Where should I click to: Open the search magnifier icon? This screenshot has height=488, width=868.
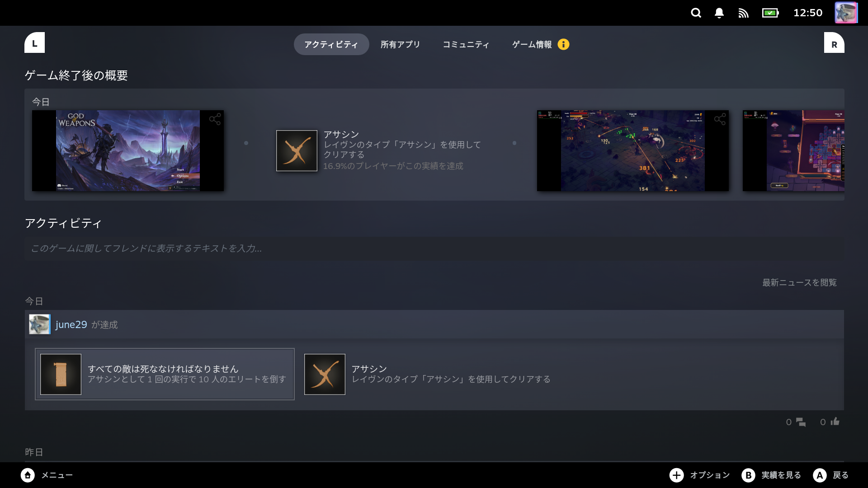tap(696, 13)
